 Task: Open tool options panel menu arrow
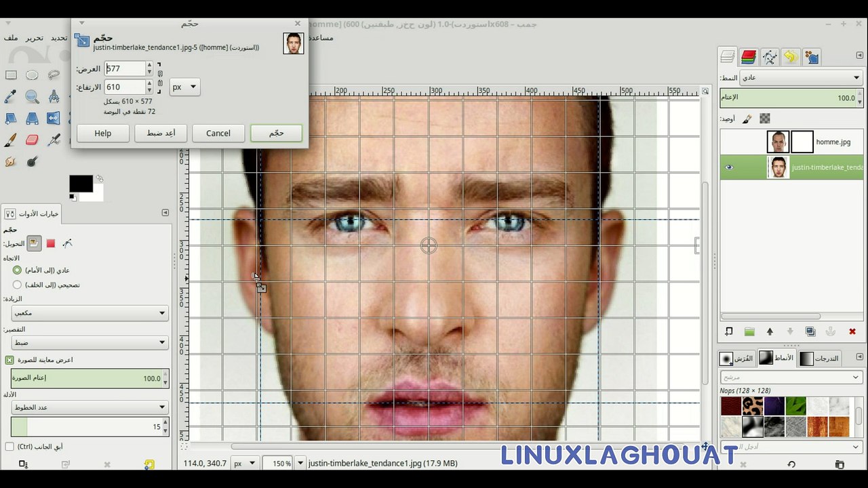(x=165, y=213)
